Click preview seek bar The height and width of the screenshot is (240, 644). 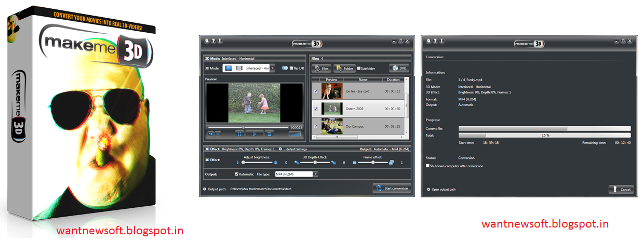tap(247, 127)
